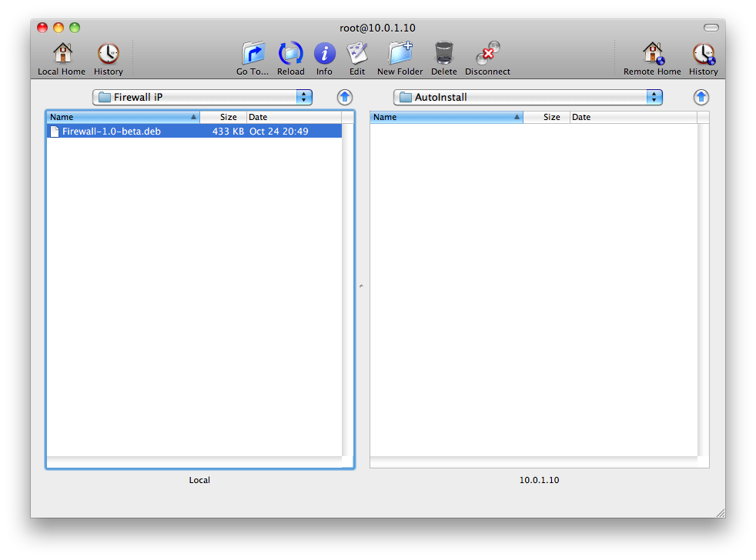Create a New Folder

pyautogui.click(x=400, y=54)
